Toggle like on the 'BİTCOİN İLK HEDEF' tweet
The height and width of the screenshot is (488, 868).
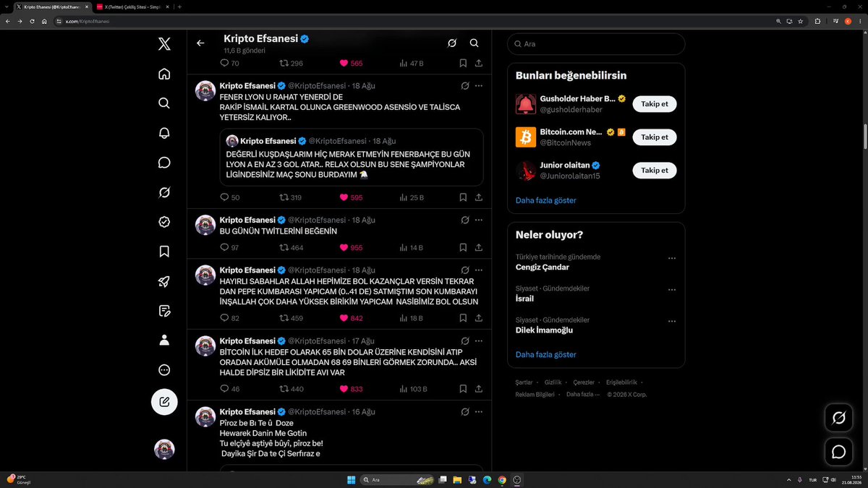click(344, 389)
